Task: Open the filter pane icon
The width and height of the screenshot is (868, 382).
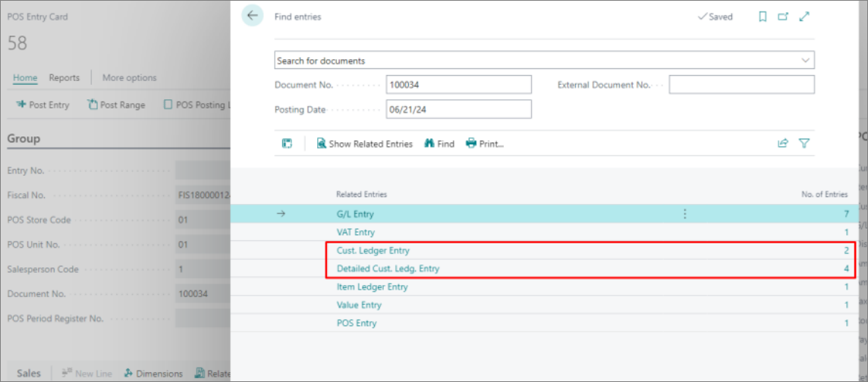Action: 804,144
